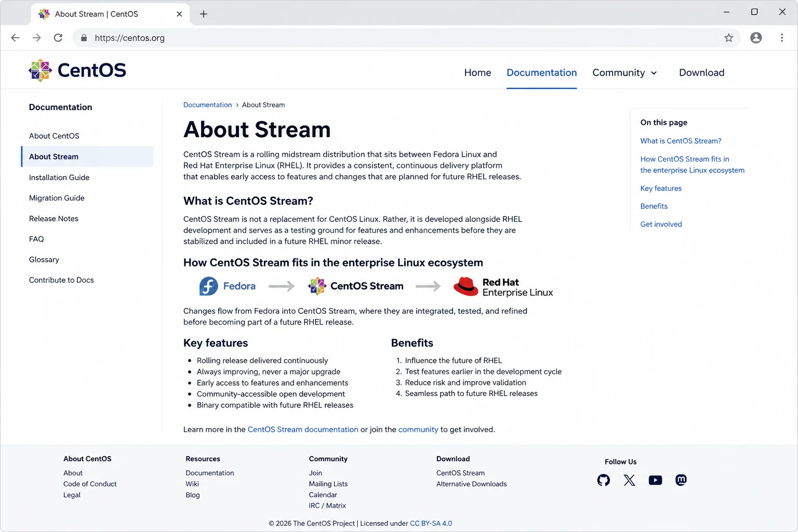The image size is (798, 532).
Task: Open IRC / Matrix footer link
Action: tap(327, 506)
